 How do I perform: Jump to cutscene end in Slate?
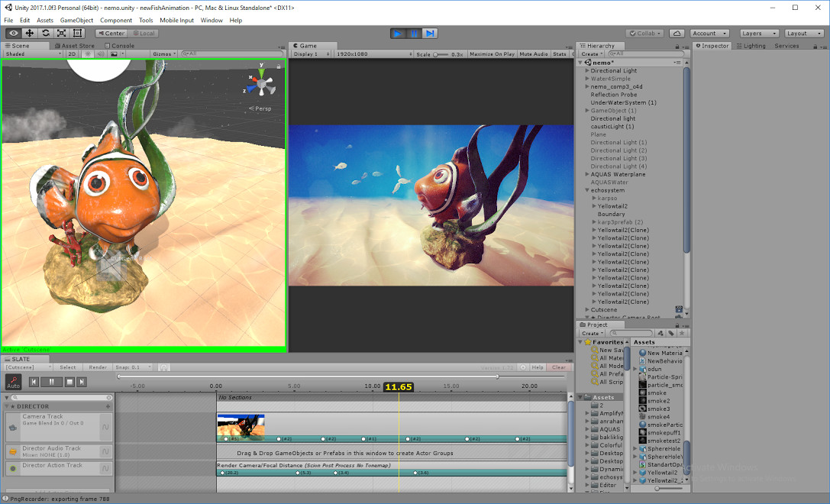pyautogui.click(x=82, y=382)
